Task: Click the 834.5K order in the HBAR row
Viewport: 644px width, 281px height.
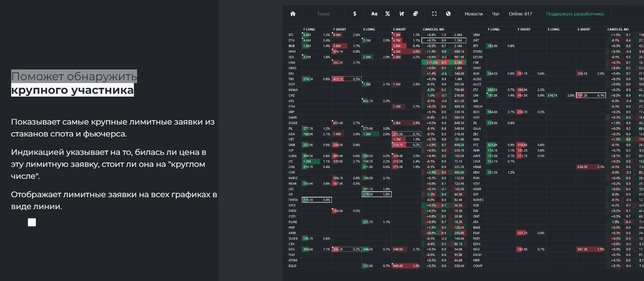Action: [x=591, y=167]
